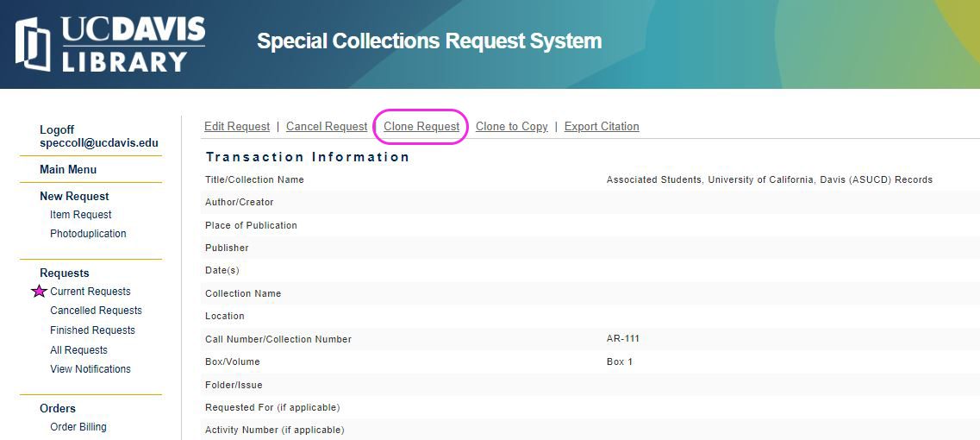This screenshot has height=440, width=980.
Task: Click the Special Collections Request System title
Action: (x=429, y=41)
